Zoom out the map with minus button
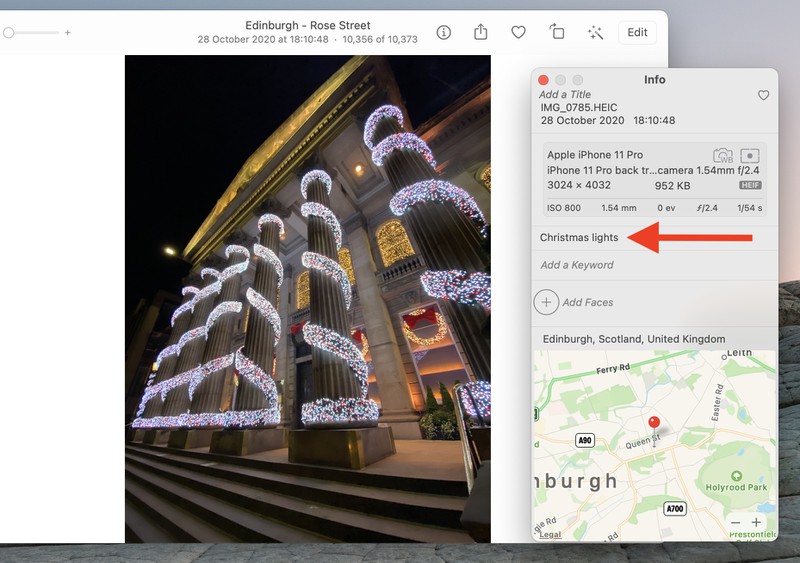The width and height of the screenshot is (800, 563). (x=735, y=523)
